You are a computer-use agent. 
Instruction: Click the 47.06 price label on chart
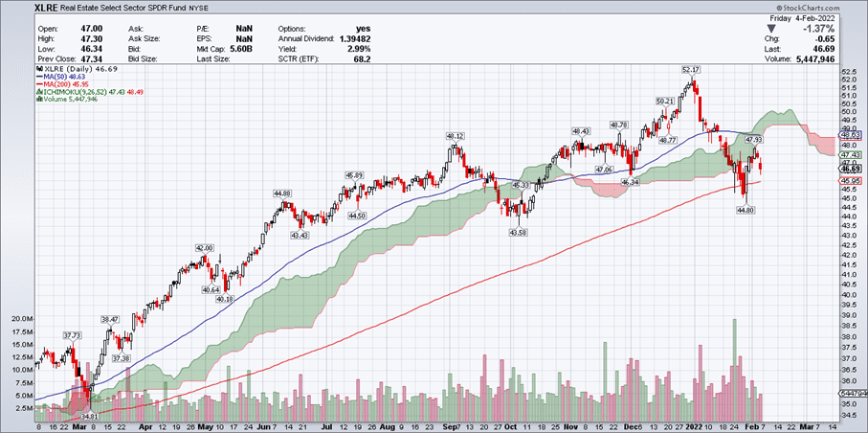click(x=603, y=169)
